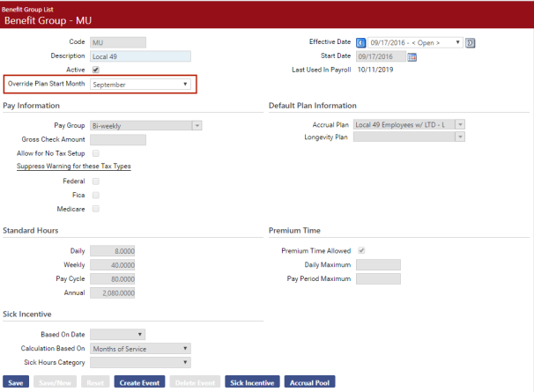Screen dimensions: 534x392
Task: Toggle the Active checkbox
Action: pyautogui.click(x=95, y=70)
